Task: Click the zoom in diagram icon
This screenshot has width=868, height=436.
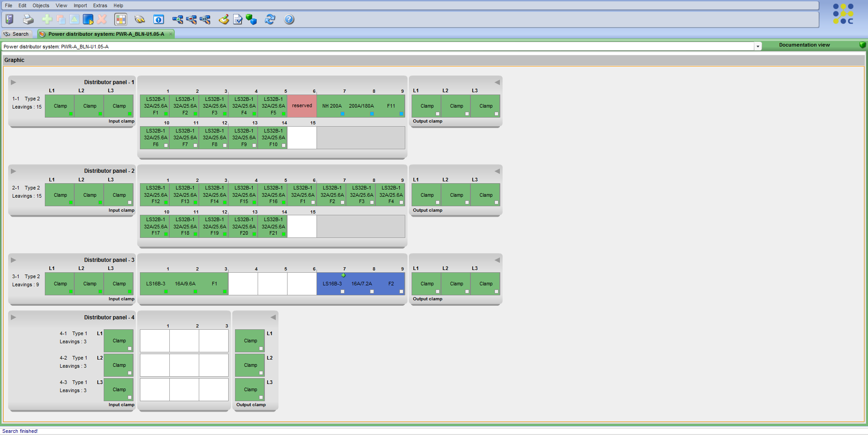Action: point(177,19)
